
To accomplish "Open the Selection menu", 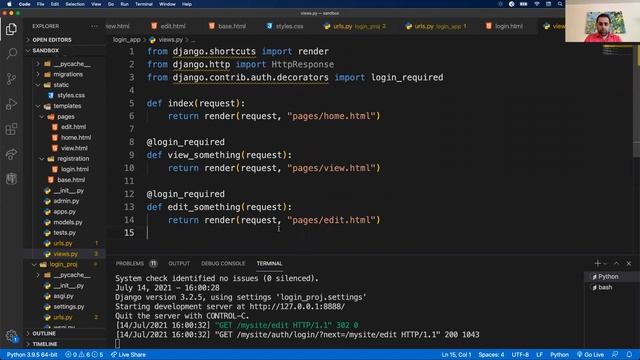I will point(75,4).
